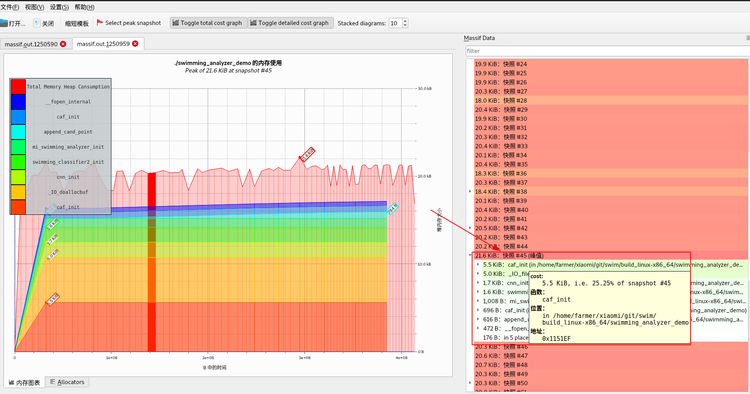
Task: Select row 快照 #49
Action: [x=610, y=374]
